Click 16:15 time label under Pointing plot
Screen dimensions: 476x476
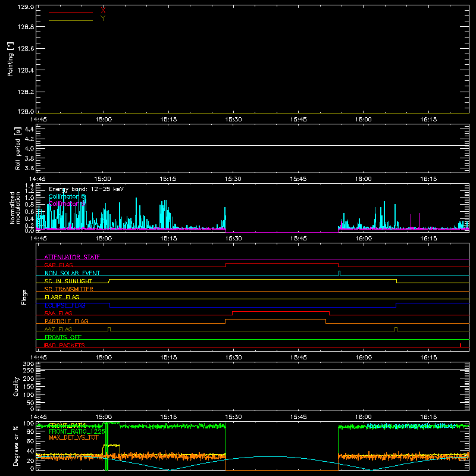point(428,120)
